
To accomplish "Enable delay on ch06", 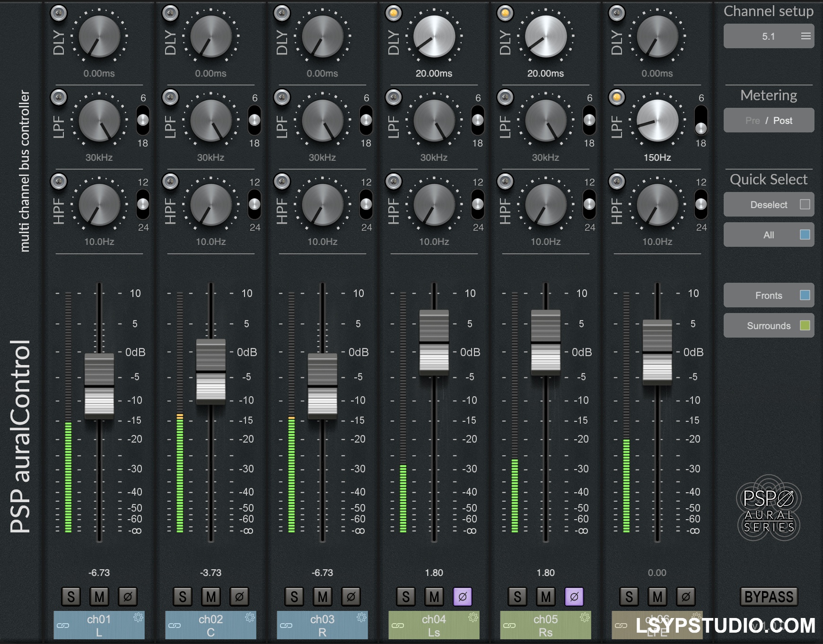I will tap(617, 13).
